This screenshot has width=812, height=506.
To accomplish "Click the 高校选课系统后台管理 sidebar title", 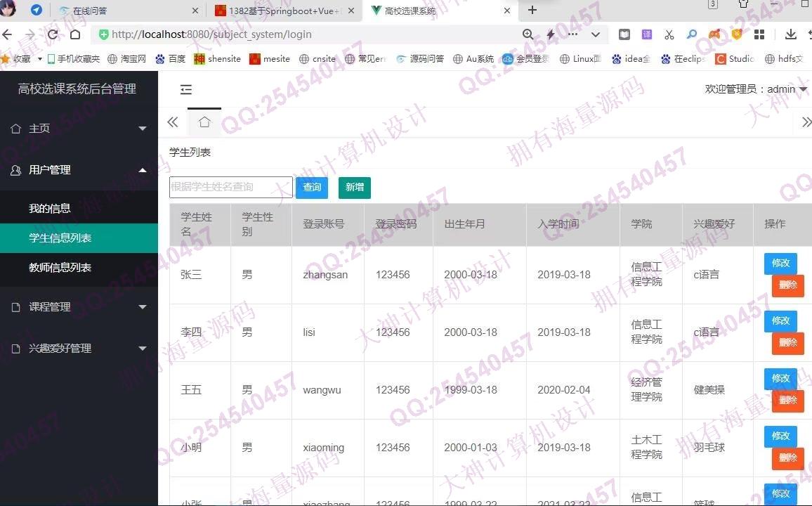I will tap(77, 89).
